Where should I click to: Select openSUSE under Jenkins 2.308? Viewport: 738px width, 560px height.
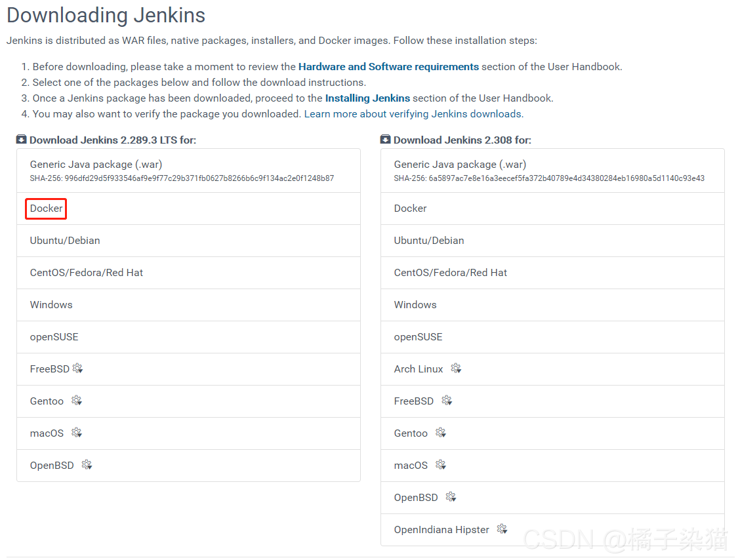552,337
